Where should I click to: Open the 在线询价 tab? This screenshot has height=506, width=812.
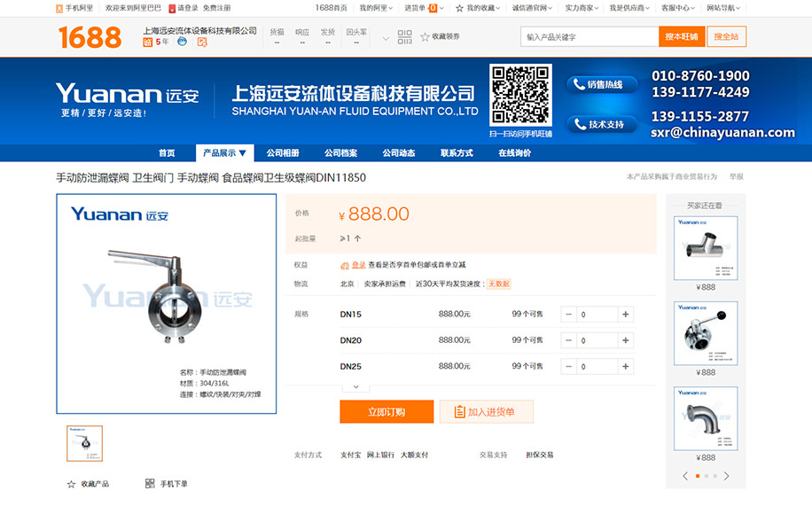pyautogui.click(x=515, y=152)
